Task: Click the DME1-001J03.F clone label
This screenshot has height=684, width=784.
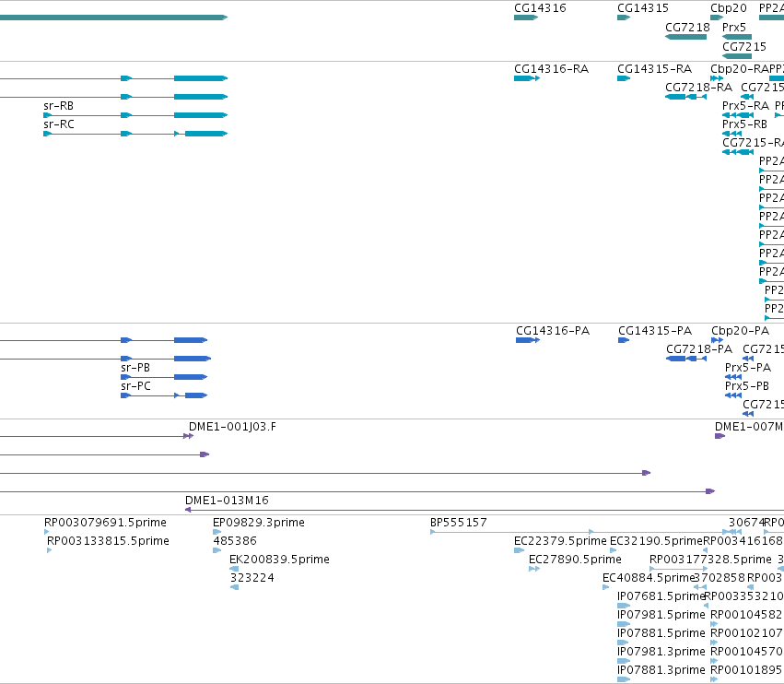Action: pyautogui.click(x=232, y=427)
